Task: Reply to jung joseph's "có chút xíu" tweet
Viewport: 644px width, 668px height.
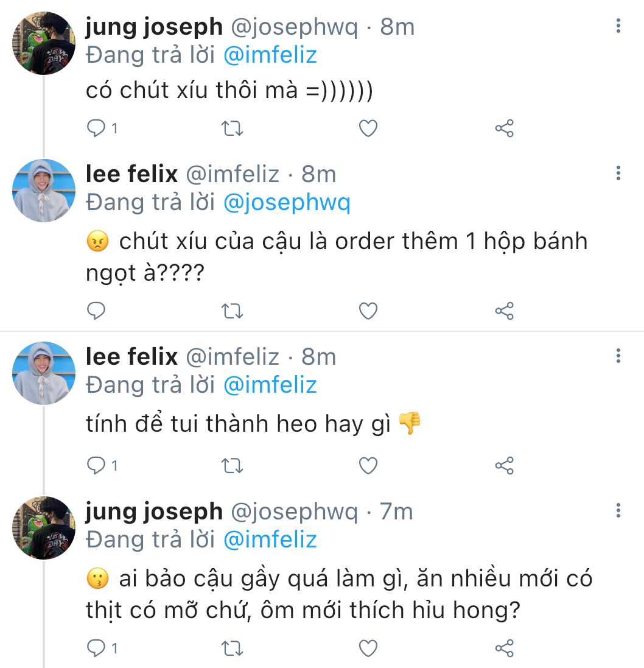Action: [97, 128]
